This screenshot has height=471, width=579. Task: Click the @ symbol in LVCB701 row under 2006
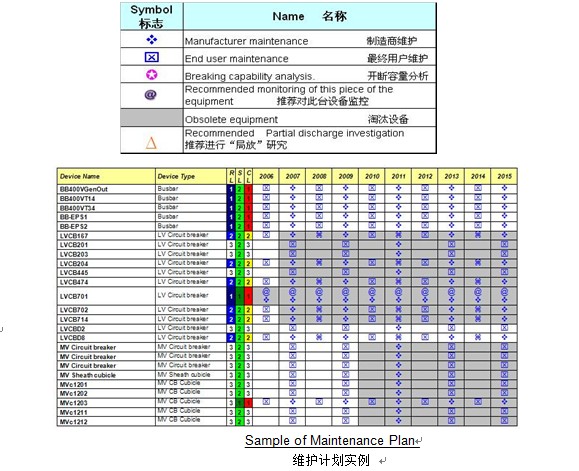tap(266, 292)
